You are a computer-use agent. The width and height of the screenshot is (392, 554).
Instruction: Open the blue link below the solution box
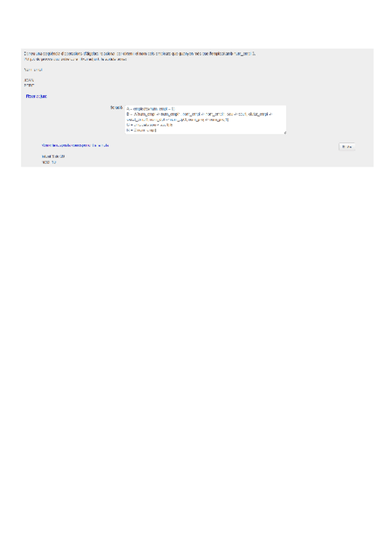click(x=75, y=145)
